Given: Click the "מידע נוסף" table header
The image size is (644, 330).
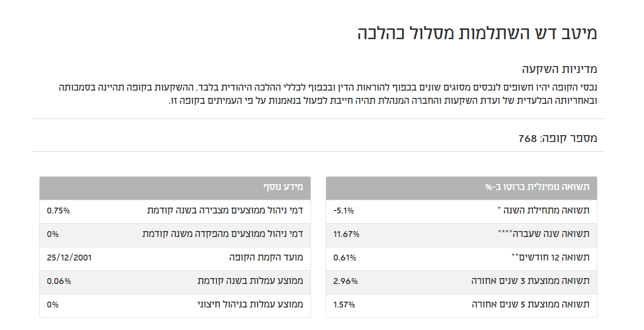Looking at the screenshot, I should click(x=283, y=187).
